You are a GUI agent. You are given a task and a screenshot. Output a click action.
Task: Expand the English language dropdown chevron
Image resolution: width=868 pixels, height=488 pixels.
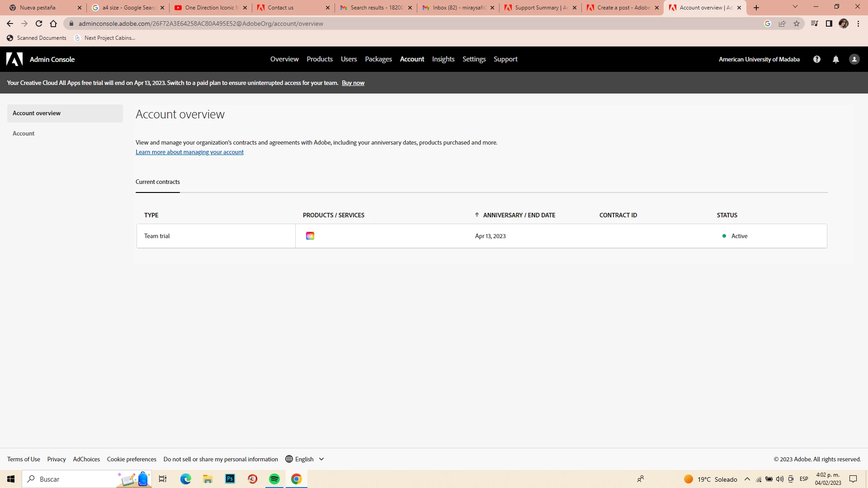(x=321, y=459)
